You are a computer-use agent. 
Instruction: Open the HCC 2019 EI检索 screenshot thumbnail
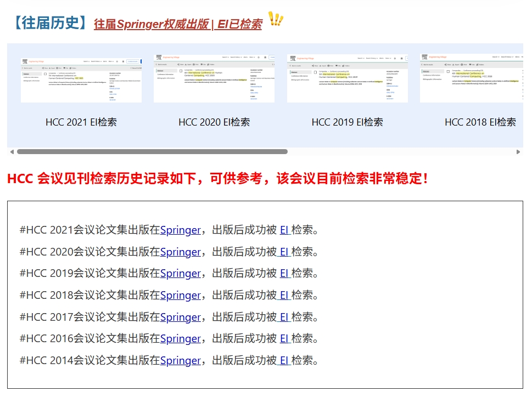(348, 78)
